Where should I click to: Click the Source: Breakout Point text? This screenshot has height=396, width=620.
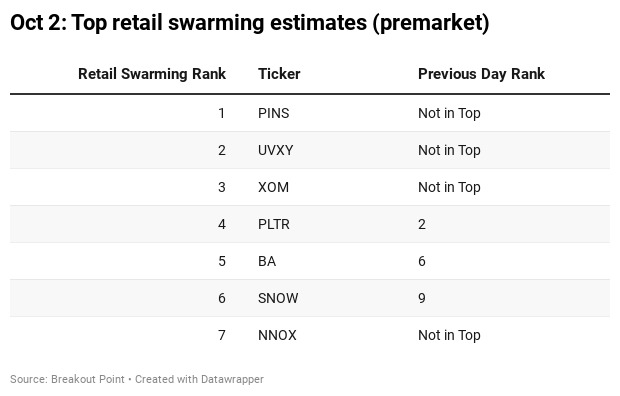67,379
